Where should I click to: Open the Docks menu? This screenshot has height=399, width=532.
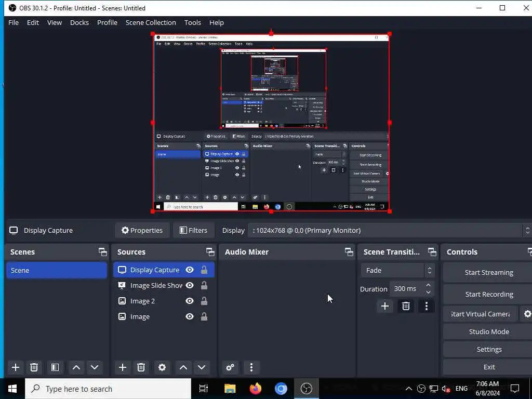79,22
